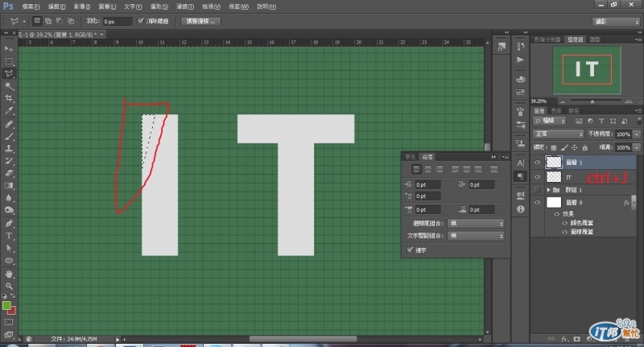Image resolution: width=644 pixels, height=347 pixels.
Task: Toggle the Color Overlay effect eye
Action: tap(565, 223)
